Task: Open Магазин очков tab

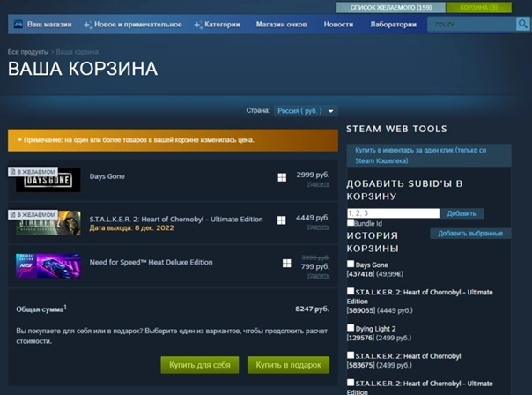Action: (x=281, y=25)
